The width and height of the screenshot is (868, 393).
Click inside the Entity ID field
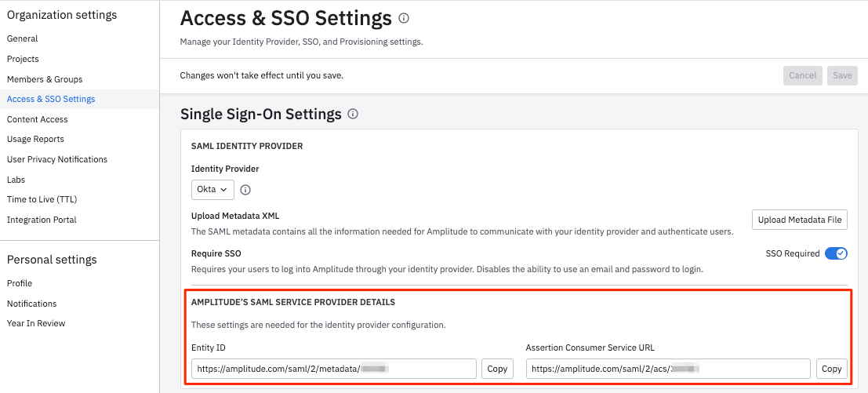coord(333,369)
